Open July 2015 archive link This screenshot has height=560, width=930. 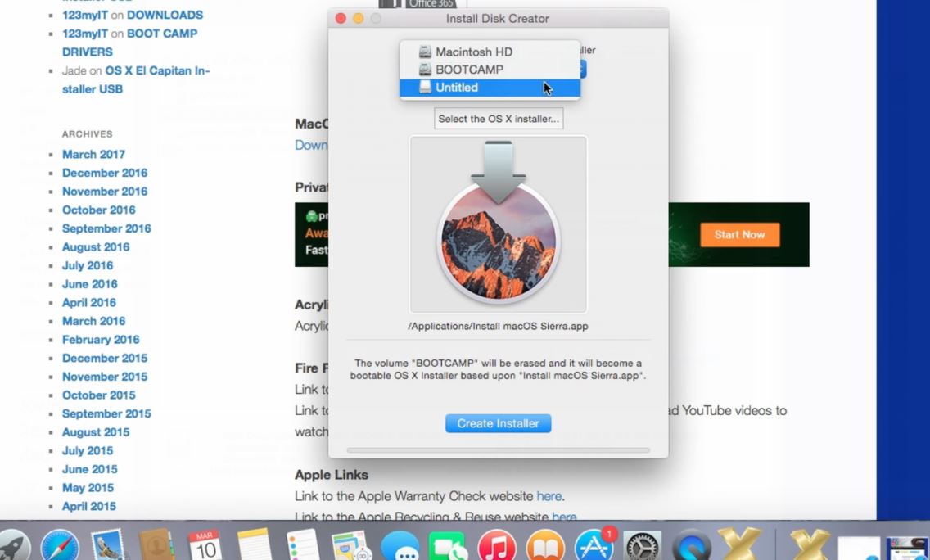(88, 450)
